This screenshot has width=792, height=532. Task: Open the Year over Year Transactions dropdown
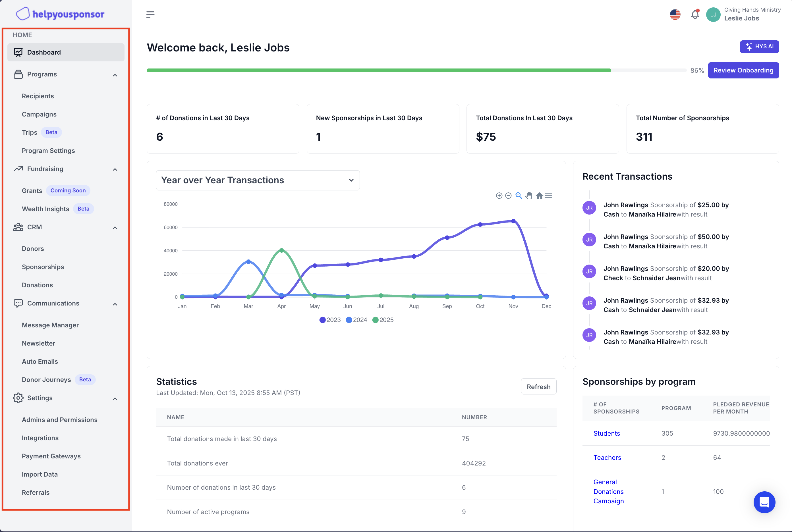258,180
